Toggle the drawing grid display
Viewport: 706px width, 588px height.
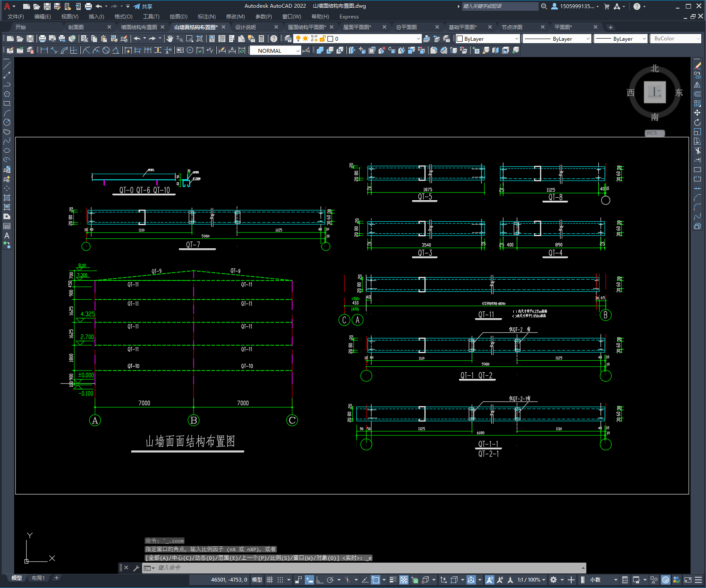(270, 580)
